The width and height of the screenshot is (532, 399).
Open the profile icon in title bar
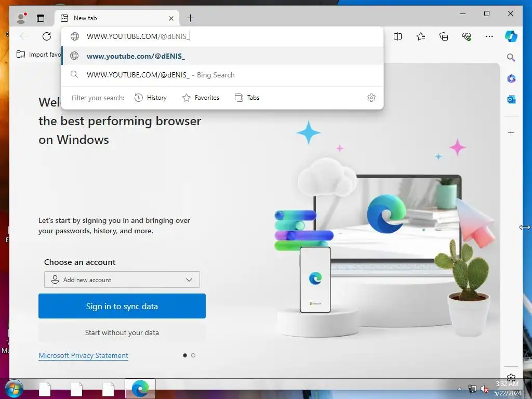[x=21, y=18]
